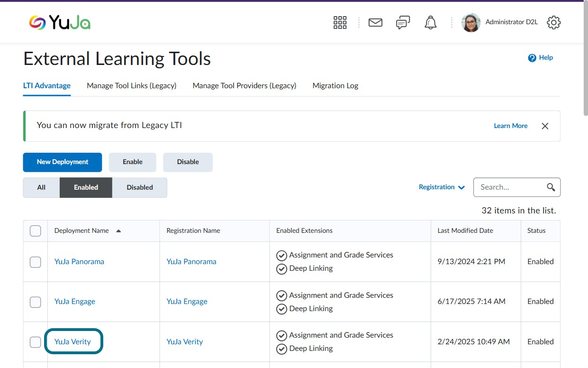Open the YuJa Panorama deployment link
Viewport: 588px width, 368px height.
(x=79, y=262)
